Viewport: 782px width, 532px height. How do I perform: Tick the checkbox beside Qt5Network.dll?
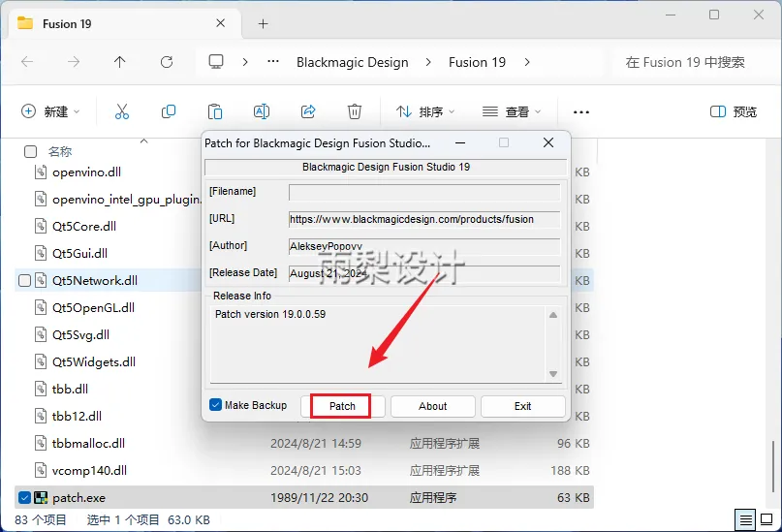(24, 281)
